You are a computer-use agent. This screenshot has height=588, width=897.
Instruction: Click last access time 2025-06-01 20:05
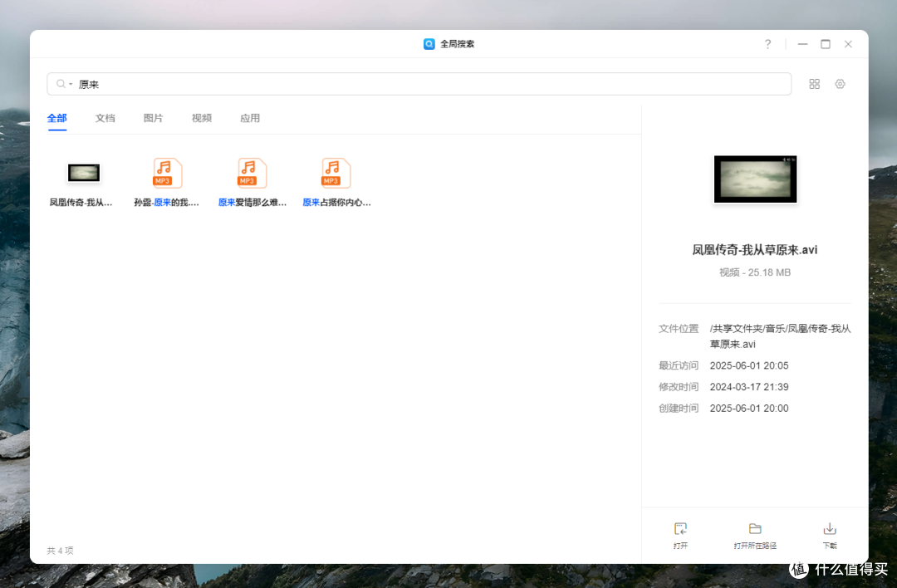click(x=749, y=365)
